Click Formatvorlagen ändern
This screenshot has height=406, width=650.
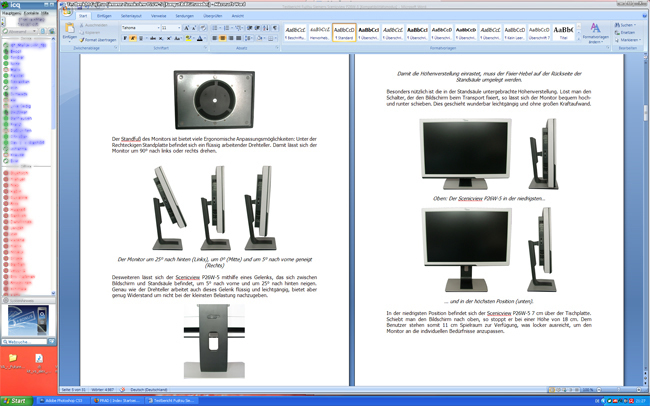pyautogui.click(x=595, y=33)
